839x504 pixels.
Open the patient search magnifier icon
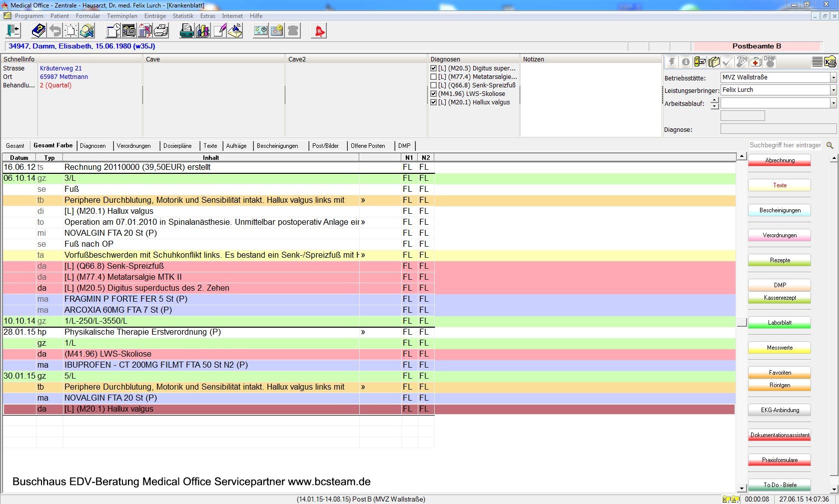87,31
